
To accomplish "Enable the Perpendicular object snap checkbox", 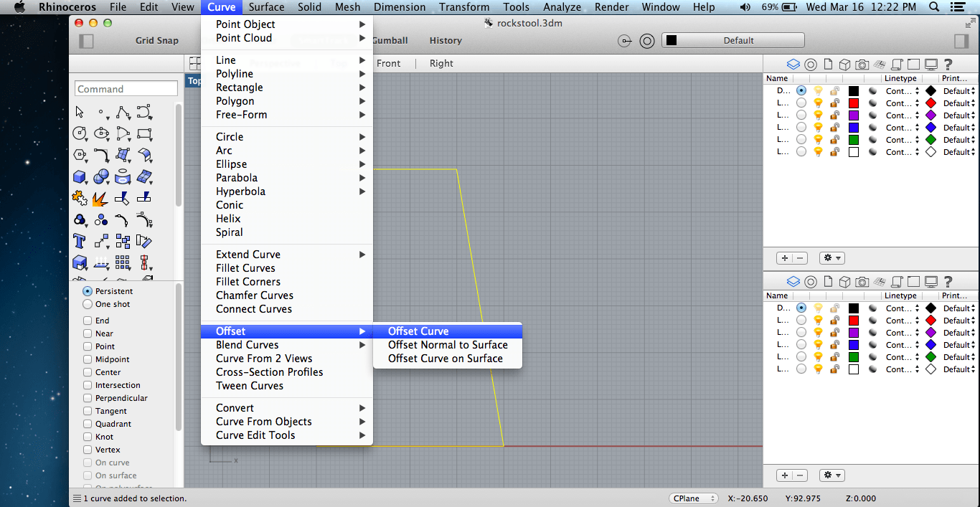I will coord(88,398).
